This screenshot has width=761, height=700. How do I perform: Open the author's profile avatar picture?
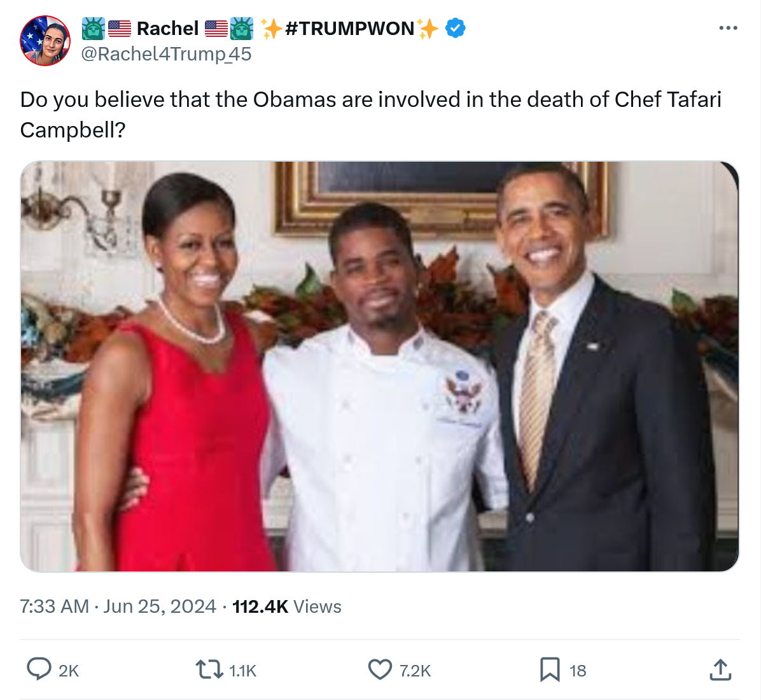pyautogui.click(x=45, y=41)
